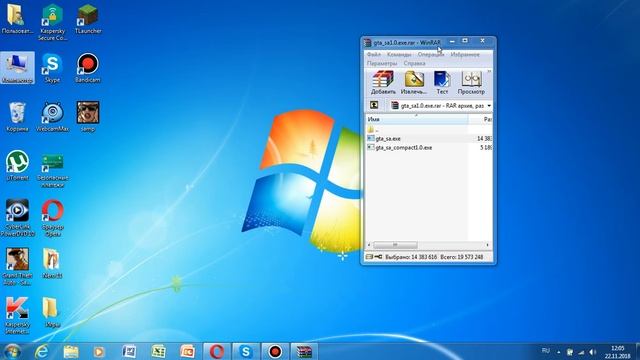Select the Kaspersky Secure Connection desktop icon
The image size is (640, 360).
click(x=53, y=22)
